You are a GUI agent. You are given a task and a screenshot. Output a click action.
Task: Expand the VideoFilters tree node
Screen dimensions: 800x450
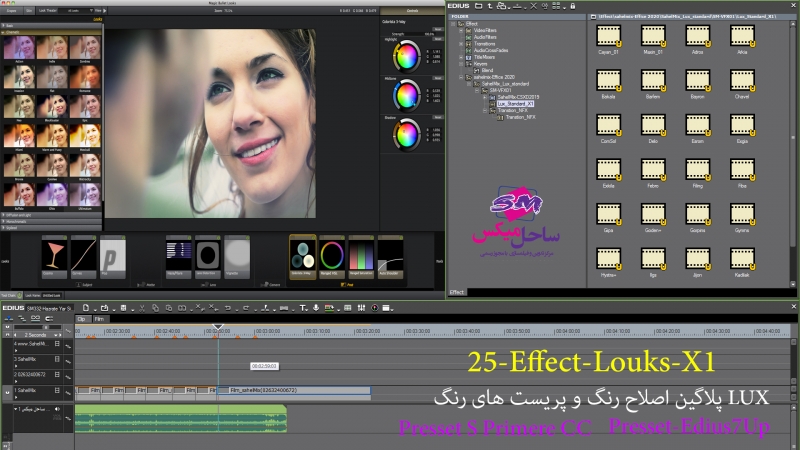(461, 30)
